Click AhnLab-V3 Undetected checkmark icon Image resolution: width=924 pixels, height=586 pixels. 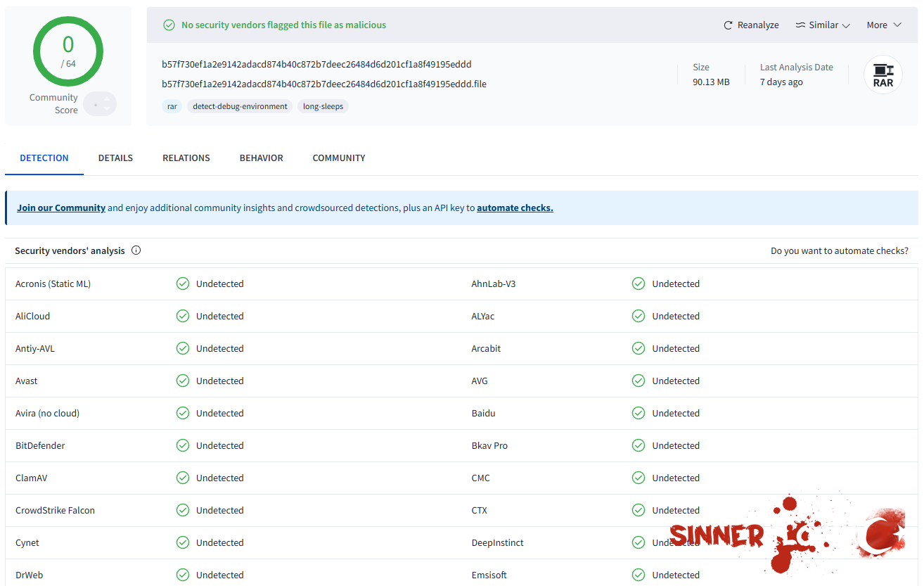pos(639,284)
